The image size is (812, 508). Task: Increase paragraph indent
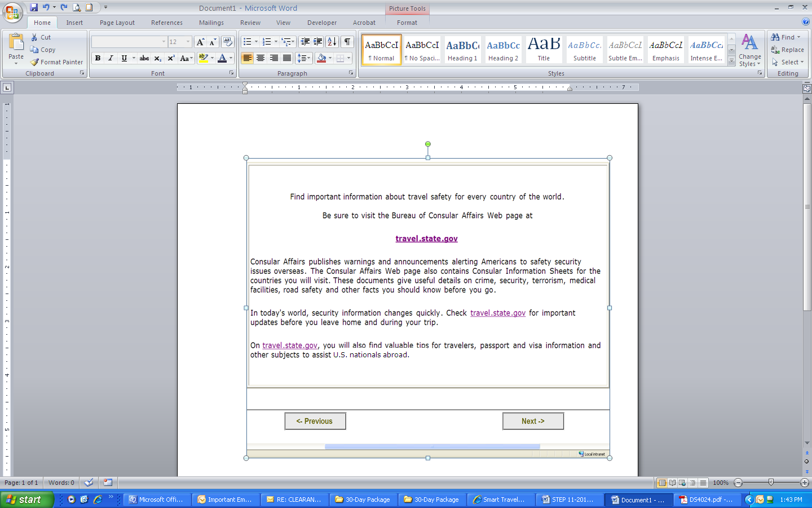point(318,42)
